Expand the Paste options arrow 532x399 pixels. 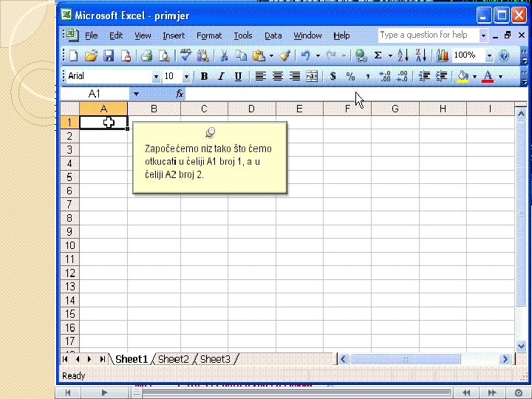click(x=271, y=55)
